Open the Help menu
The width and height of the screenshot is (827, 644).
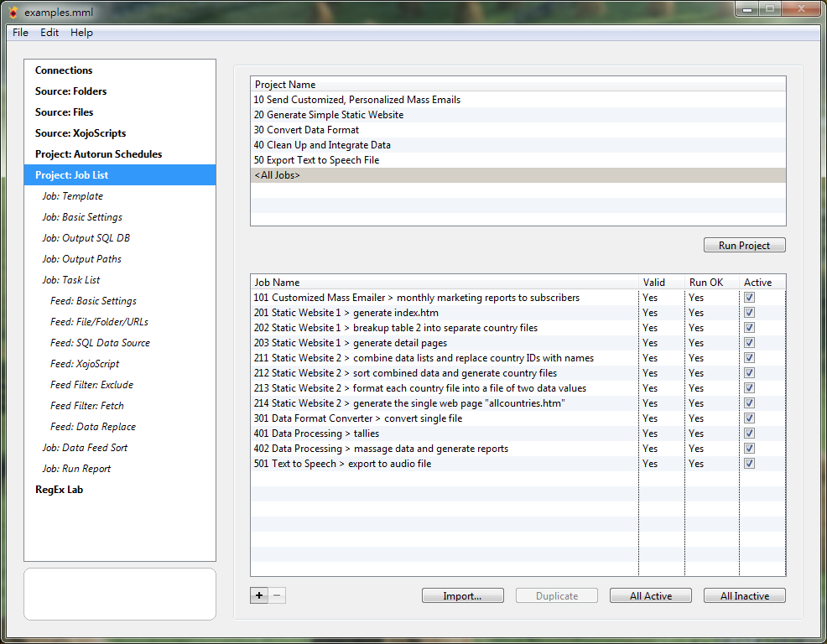81,33
